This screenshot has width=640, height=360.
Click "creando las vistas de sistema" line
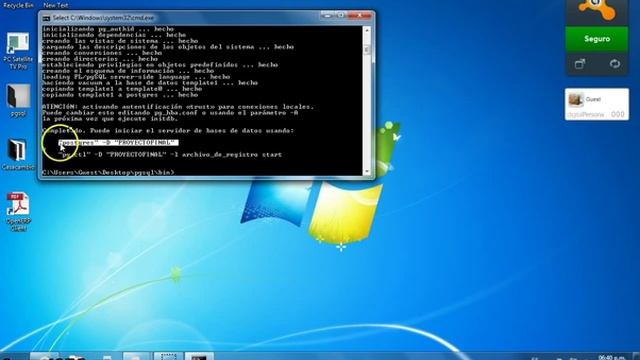pos(120,41)
